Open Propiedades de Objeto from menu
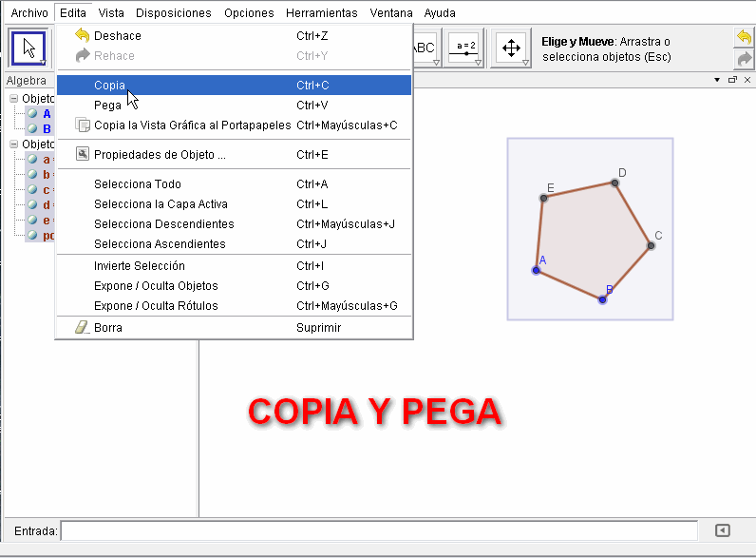This screenshot has height=558, width=756. coord(160,154)
